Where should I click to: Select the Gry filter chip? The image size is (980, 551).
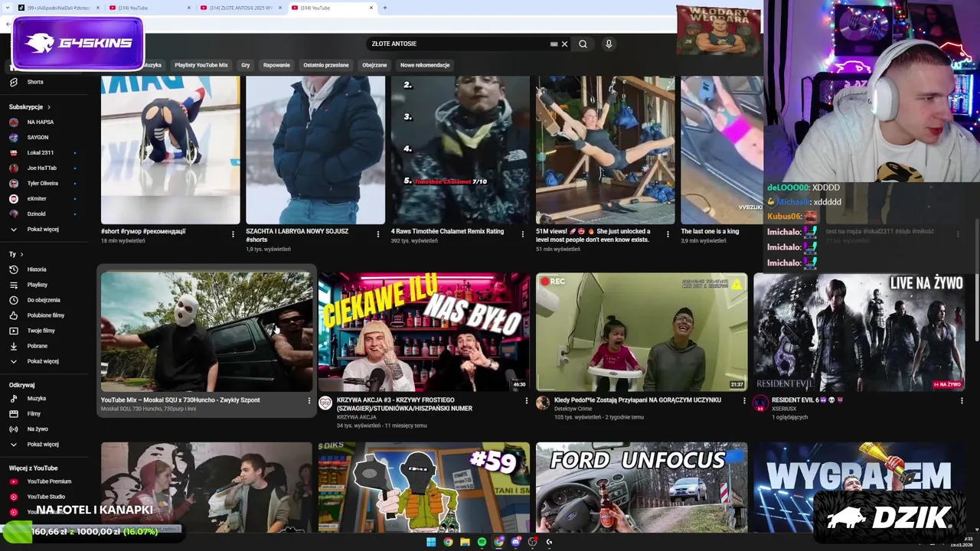pyautogui.click(x=246, y=65)
